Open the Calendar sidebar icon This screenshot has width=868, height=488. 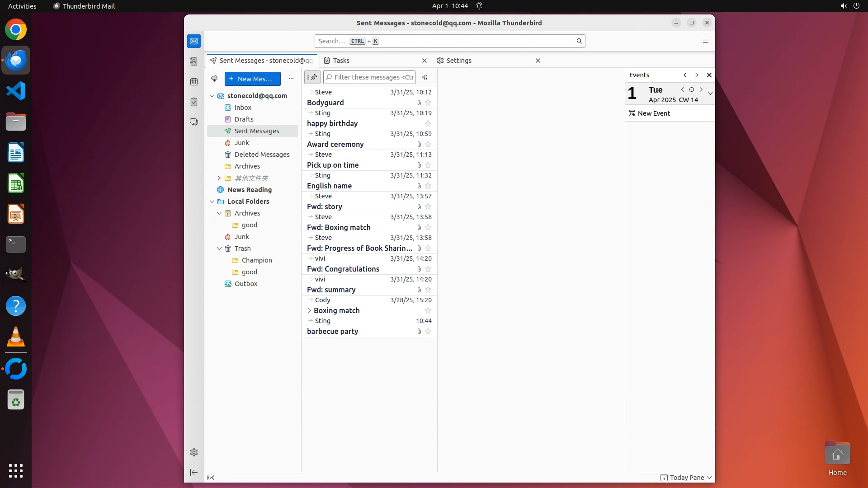(194, 82)
